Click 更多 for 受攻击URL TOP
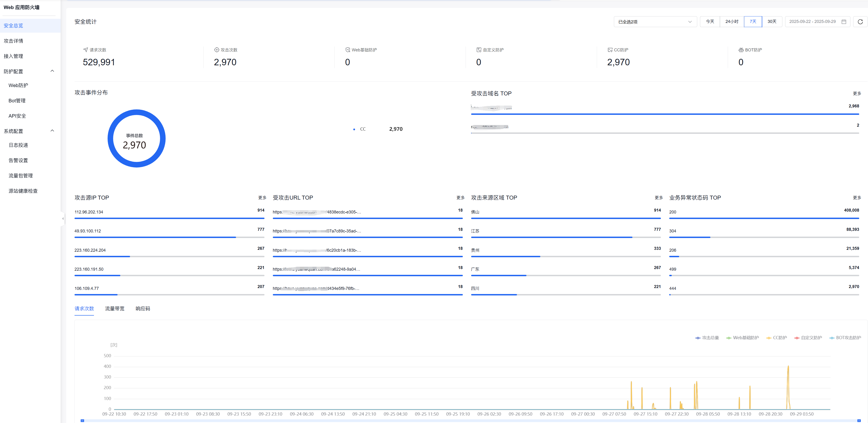 [460, 197]
